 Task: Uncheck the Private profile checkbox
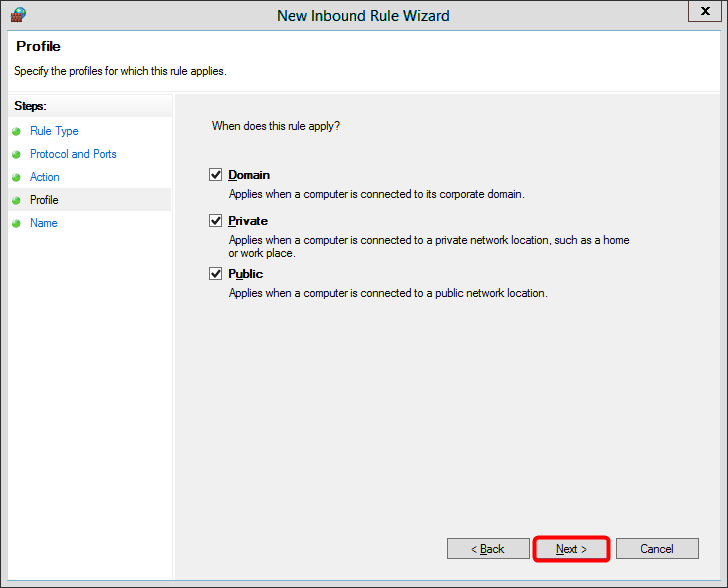(215, 221)
